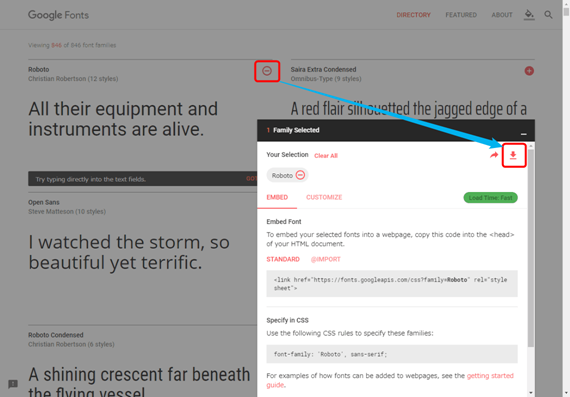Click the Clear All link
This screenshot has height=397, width=570.
(x=326, y=156)
